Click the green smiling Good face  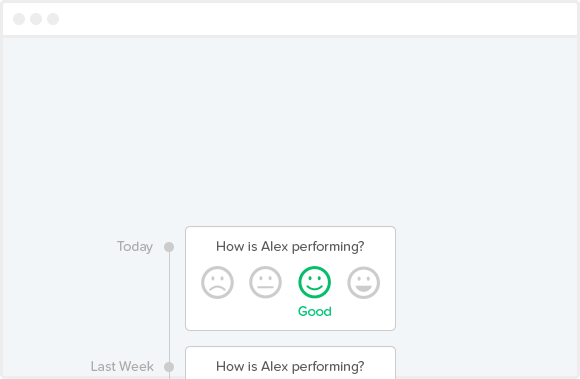(x=314, y=282)
